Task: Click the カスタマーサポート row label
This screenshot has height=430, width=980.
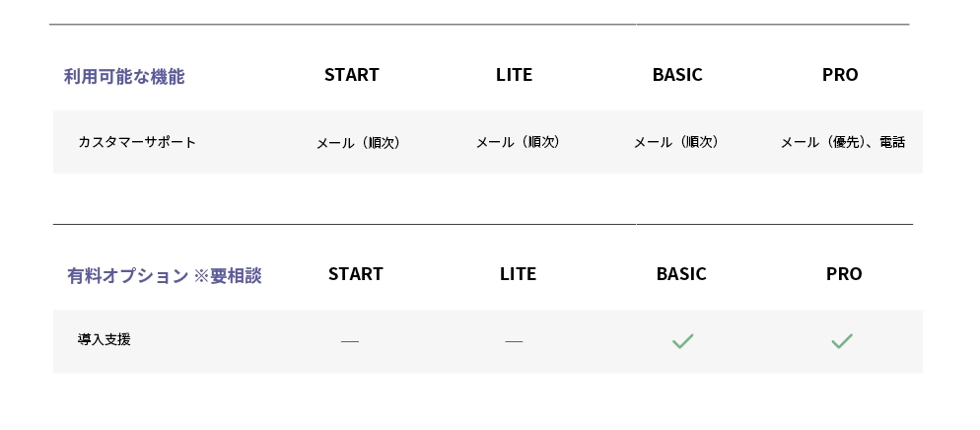Action: [x=137, y=142]
